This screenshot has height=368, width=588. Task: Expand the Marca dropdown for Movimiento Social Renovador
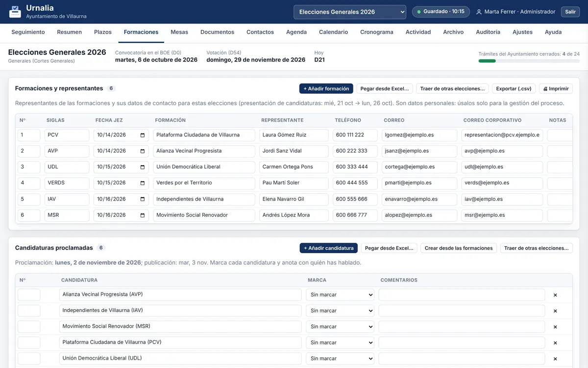point(340,327)
